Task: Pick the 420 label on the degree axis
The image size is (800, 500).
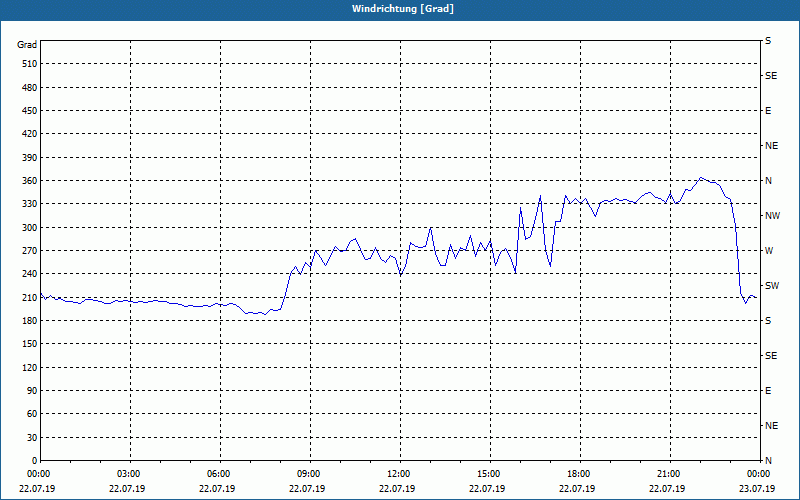Action: (29, 134)
